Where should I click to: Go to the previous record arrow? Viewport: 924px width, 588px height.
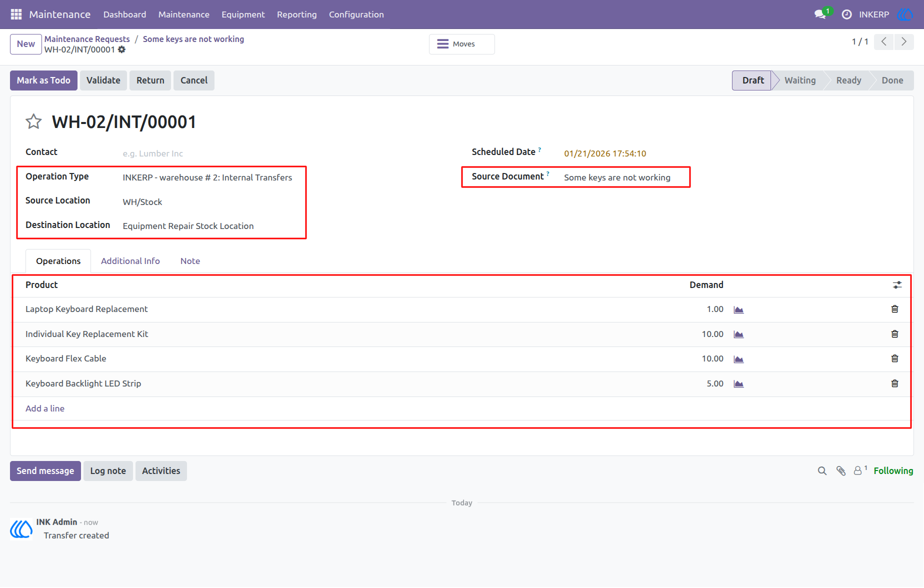coord(884,42)
